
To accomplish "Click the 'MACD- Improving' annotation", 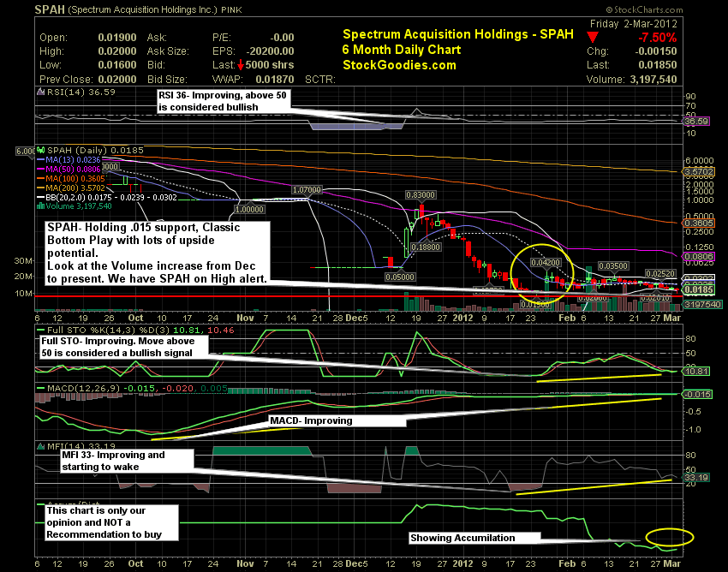I will [x=337, y=421].
